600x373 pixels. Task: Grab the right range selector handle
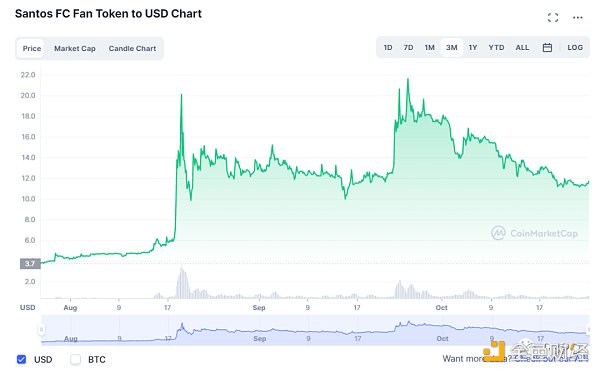click(x=589, y=329)
